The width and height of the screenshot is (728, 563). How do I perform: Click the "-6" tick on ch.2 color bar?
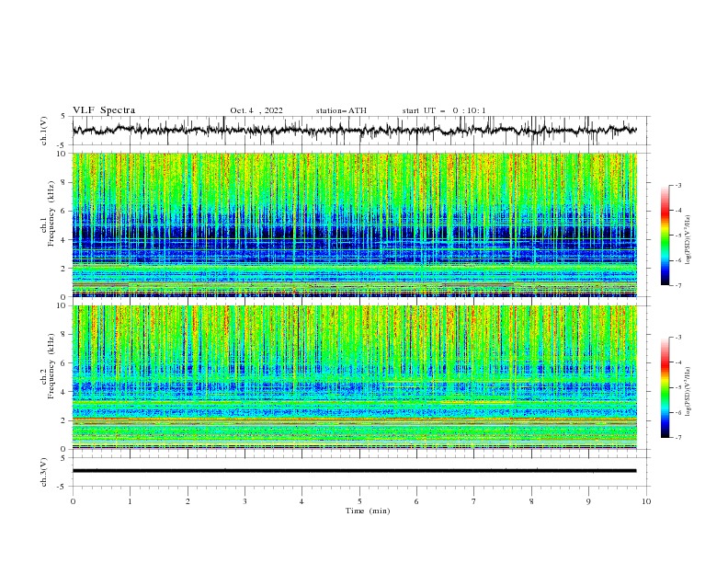(677, 412)
